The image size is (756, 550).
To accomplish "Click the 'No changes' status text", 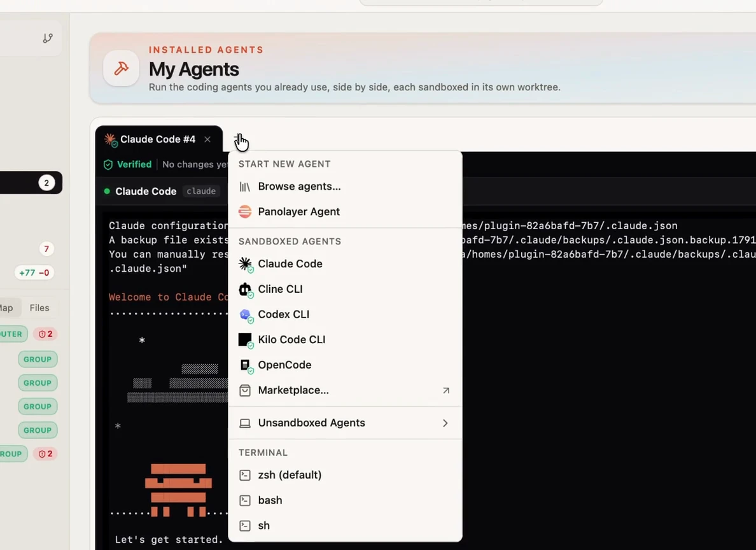I will coord(194,164).
